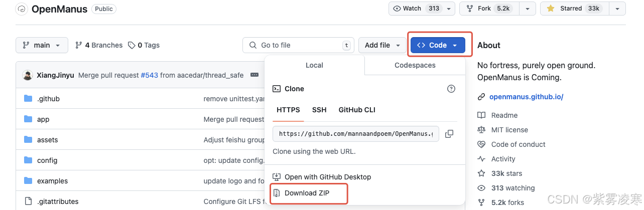The height and width of the screenshot is (210, 644).
Task: Expand commit message ellipsis button
Action: pos(254,75)
